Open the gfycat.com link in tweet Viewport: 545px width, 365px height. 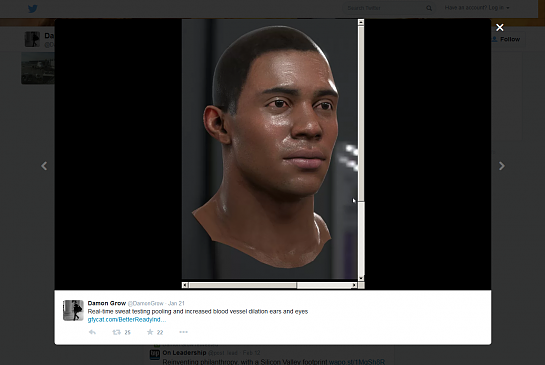pos(127,319)
